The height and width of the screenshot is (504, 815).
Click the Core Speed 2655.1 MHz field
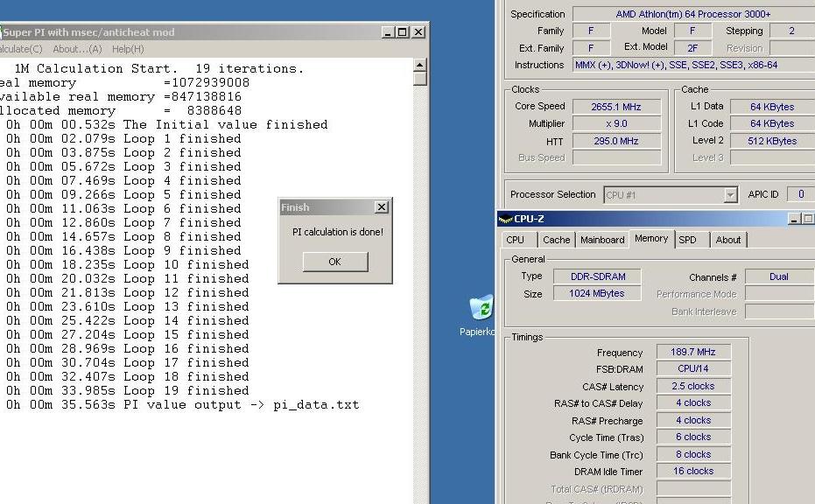pos(616,107)
